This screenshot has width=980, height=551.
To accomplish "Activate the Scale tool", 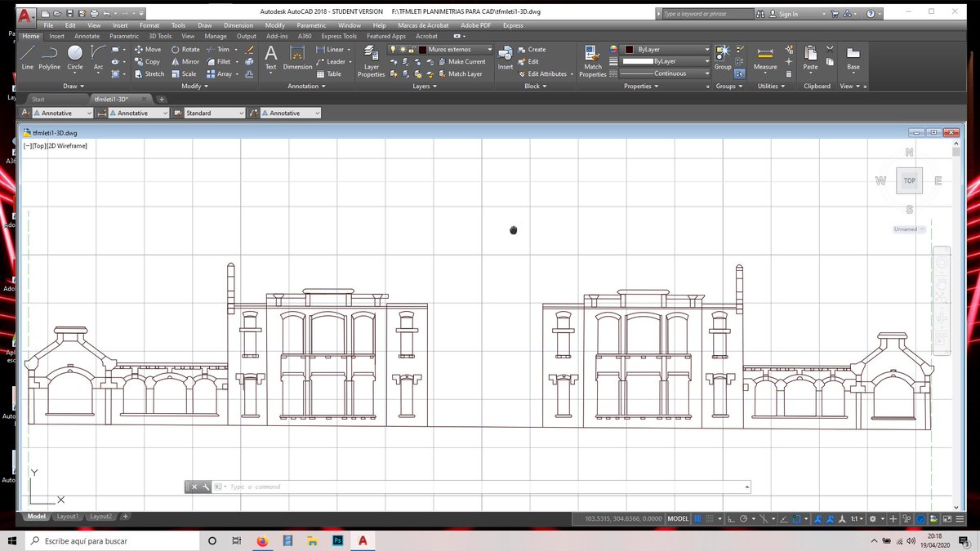I will tap(183, 73).
